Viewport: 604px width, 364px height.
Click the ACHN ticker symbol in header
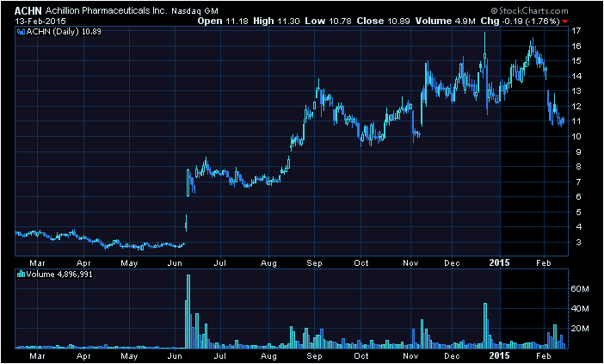28,11
